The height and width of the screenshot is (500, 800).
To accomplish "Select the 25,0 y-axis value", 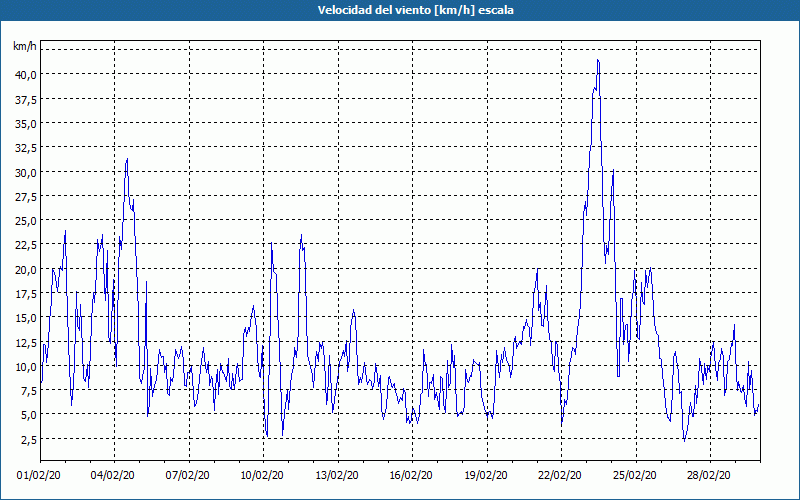I will [26, 221].
